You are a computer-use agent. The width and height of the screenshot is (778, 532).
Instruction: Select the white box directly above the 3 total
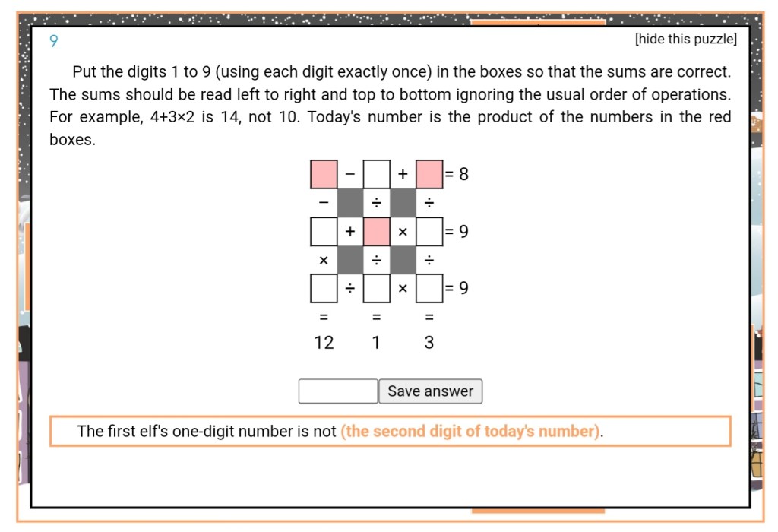click(x=429, y=288)
